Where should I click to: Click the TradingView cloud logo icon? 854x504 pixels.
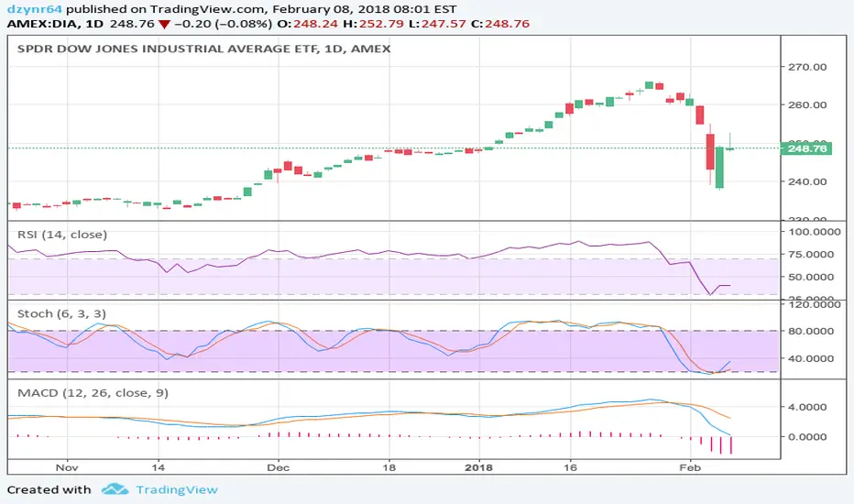pos(115,489)
